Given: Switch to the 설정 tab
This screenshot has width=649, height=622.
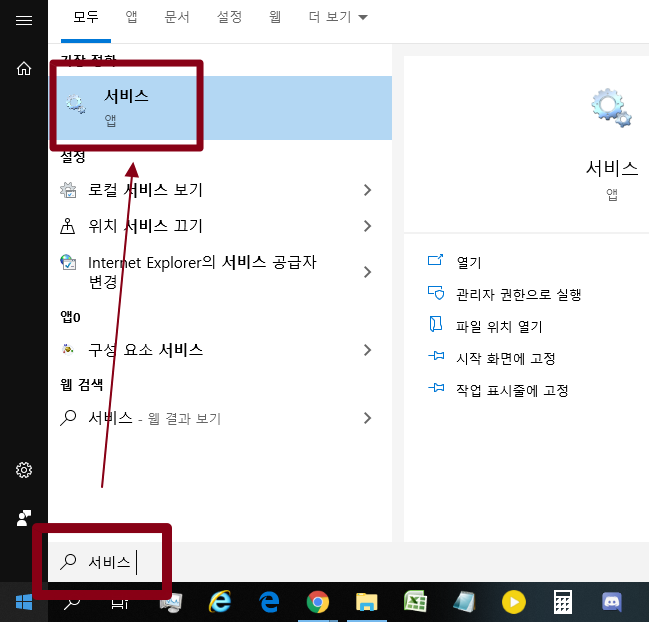Looking at the screenshot, I should (229, 17).
